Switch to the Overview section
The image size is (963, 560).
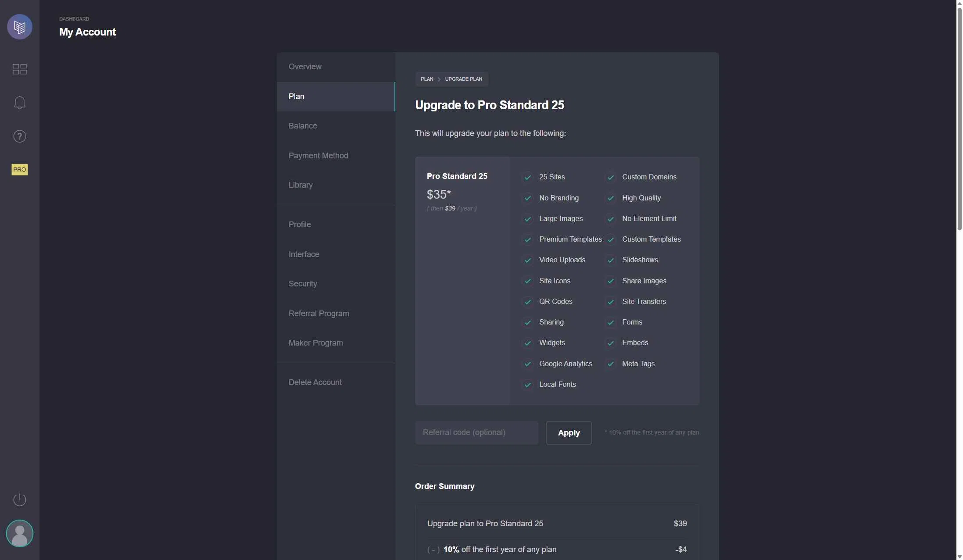tap(305, 67)
